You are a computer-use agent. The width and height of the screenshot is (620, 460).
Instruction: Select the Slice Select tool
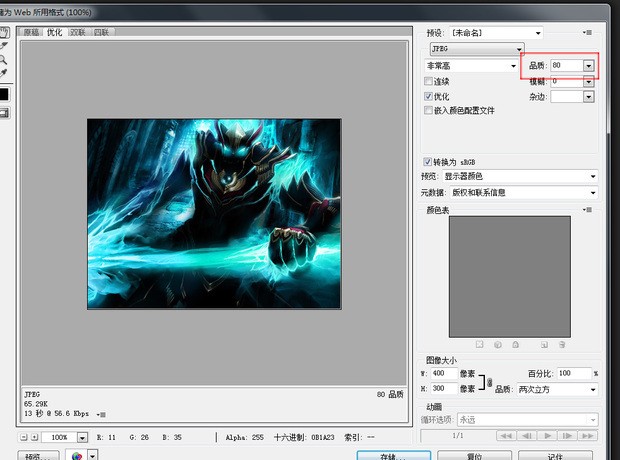coord(4,45)
